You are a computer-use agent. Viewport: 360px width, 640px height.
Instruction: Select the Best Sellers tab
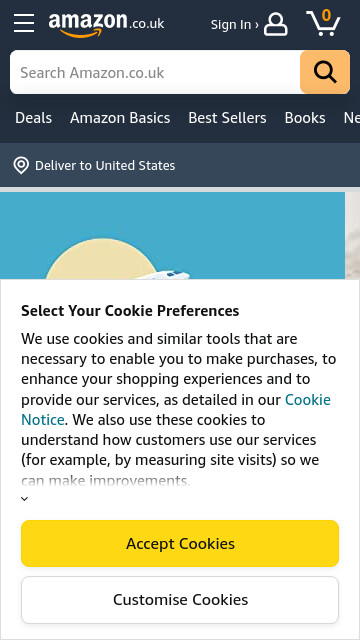(227, 118)
